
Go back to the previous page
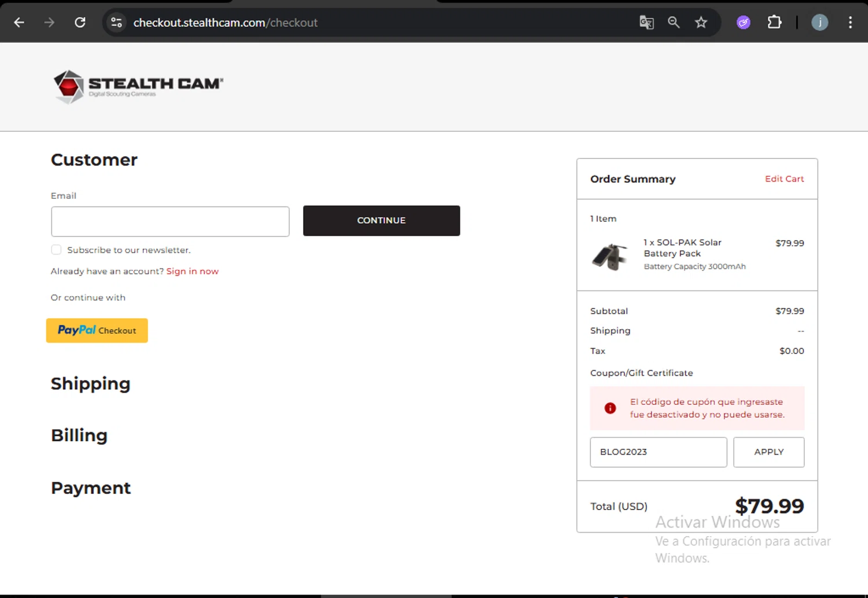tap(19, 23)
